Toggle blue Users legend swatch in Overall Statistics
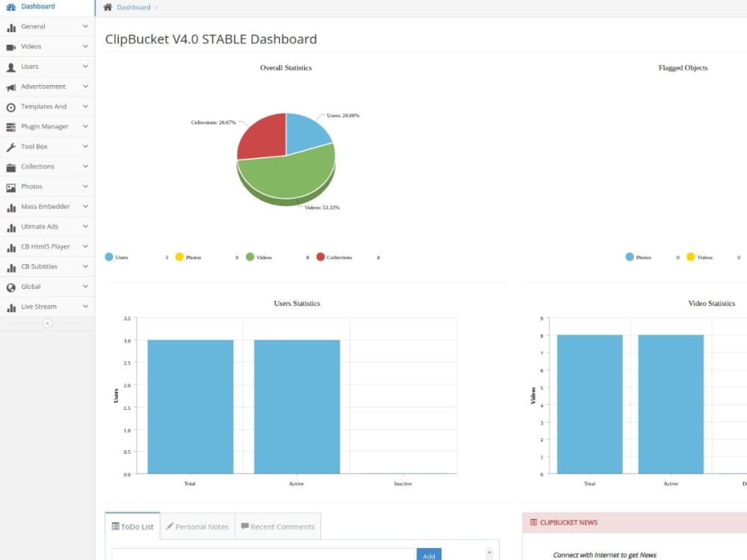This screenshot has width=747, height=560. 109,257
